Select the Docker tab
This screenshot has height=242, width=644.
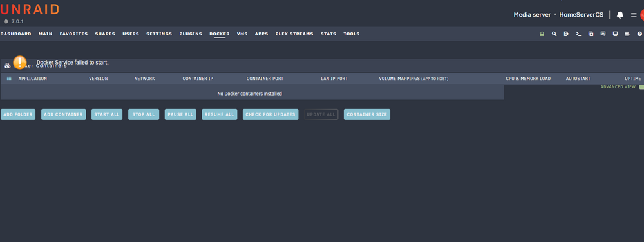220,34
